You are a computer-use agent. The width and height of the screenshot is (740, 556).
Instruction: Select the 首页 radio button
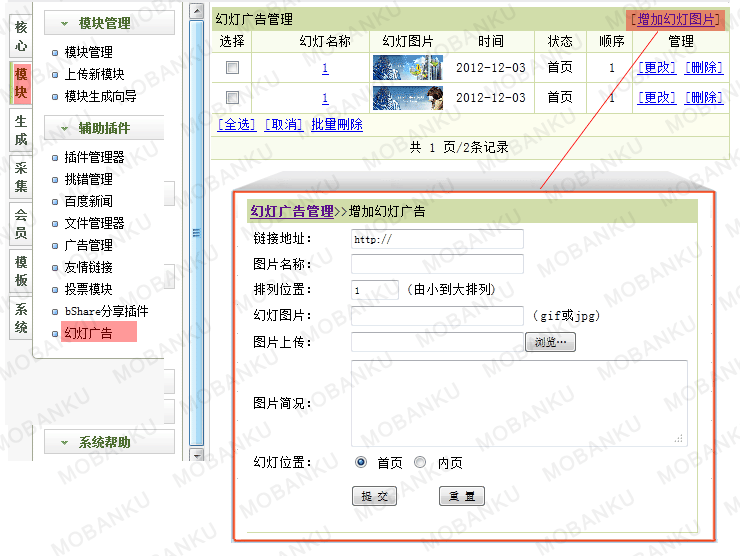click(x=361, y=462)
